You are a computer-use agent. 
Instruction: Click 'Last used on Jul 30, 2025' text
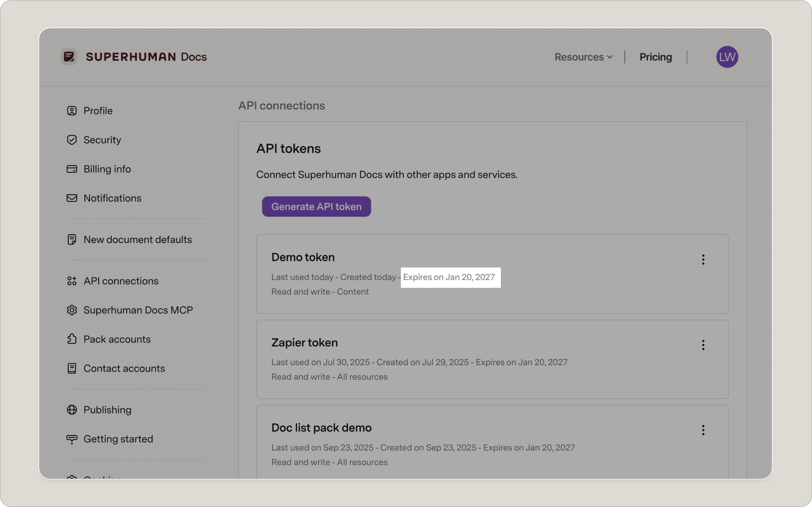tap(320, 362)
